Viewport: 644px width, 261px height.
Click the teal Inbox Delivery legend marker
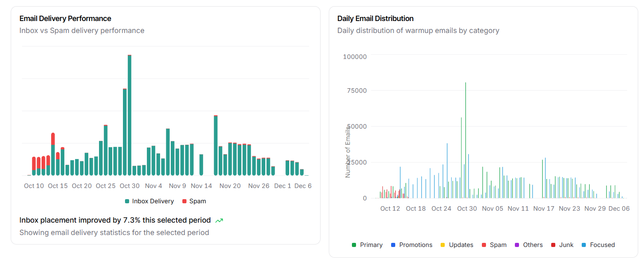(127, 201)
